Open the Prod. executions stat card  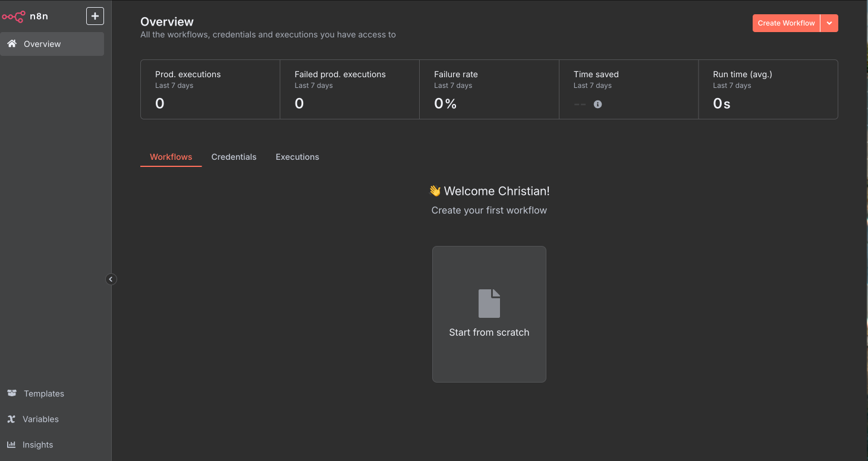click(x=210, y=89)
